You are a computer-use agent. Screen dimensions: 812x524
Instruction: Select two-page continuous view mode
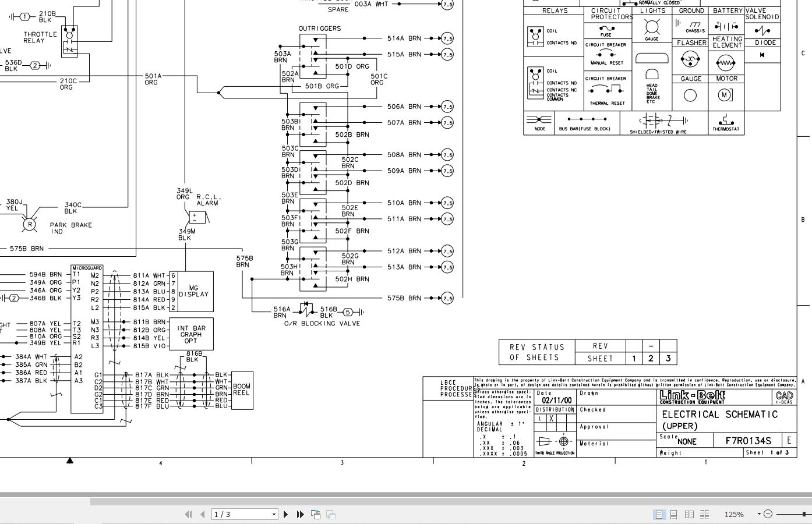(x=704, y=514)
